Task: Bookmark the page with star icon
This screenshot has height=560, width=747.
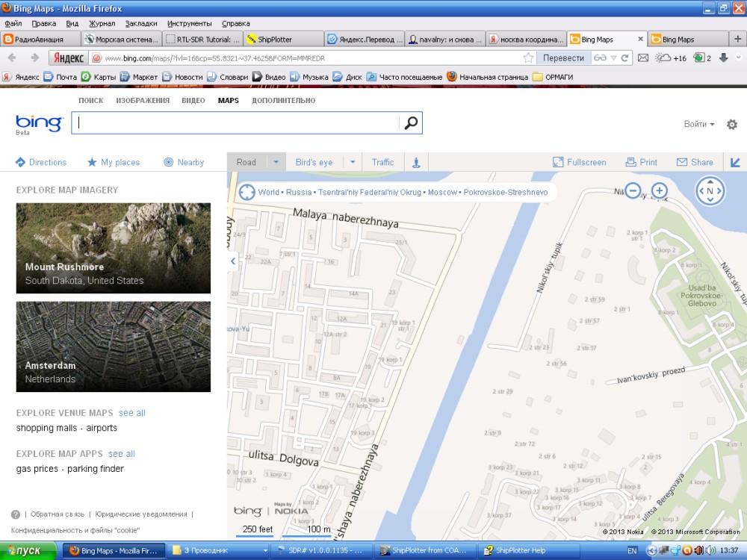Action: click(528, 58)
